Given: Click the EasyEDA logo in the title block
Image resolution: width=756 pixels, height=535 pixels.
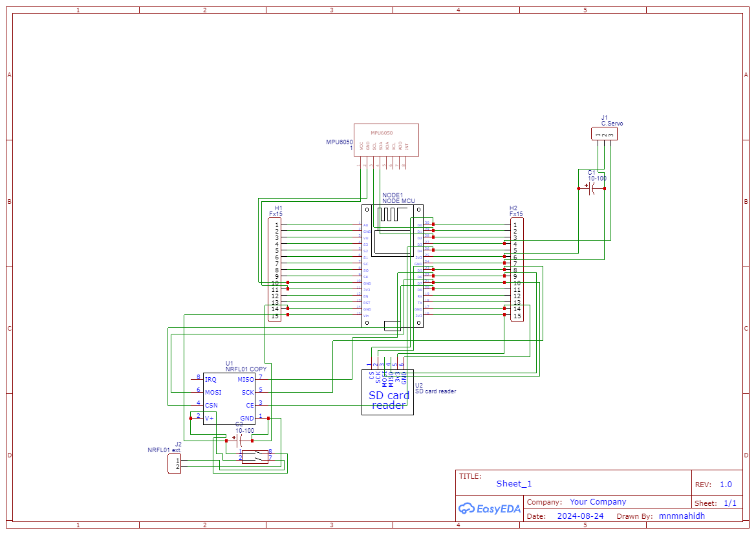Looking at the screenshot, I should [490, 508].
